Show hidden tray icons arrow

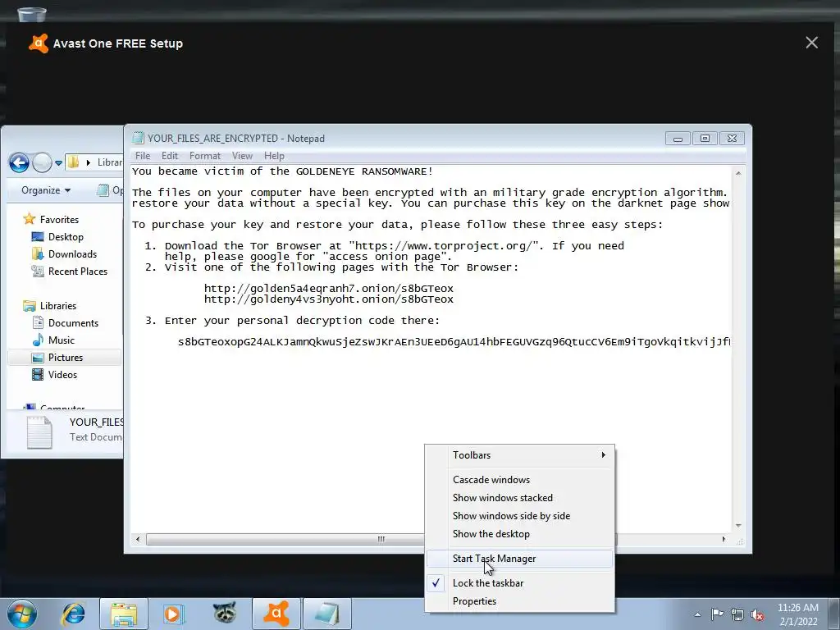[x=697, y=615]
